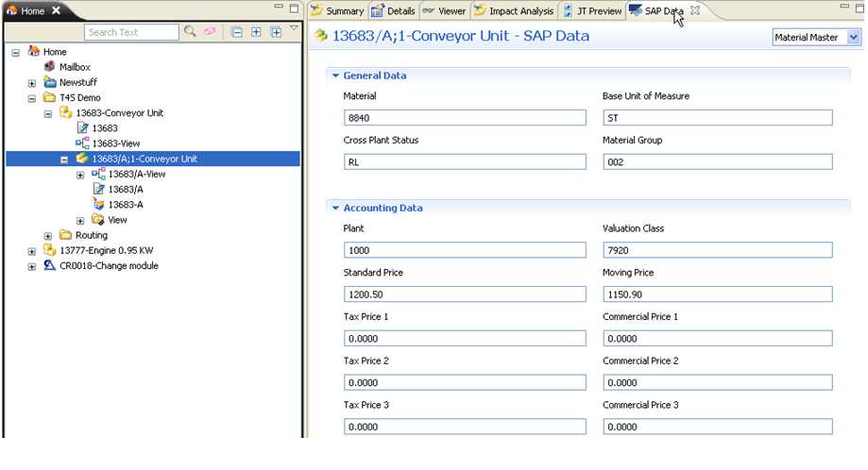This screenshot has height=470, width=868.
Task: Click the expand plus toolbar icon
Action: (x=256, y=32)
